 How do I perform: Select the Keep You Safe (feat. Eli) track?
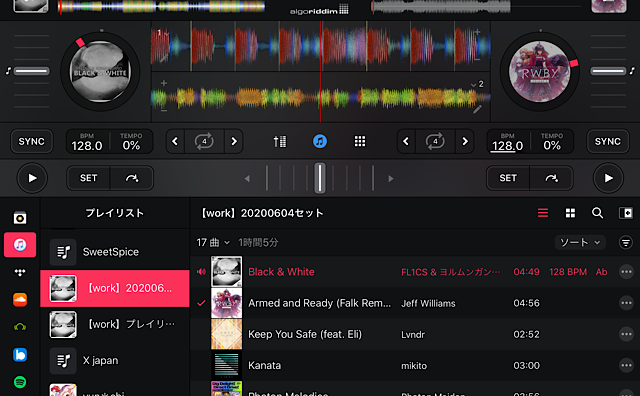pyautogui.click(x=415, y=334)
